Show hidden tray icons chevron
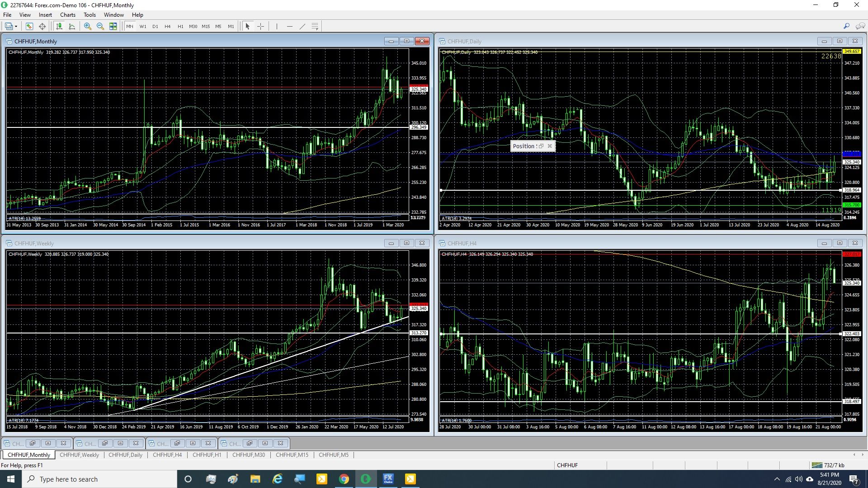This screenshot has width=868, height=488. 777,479
